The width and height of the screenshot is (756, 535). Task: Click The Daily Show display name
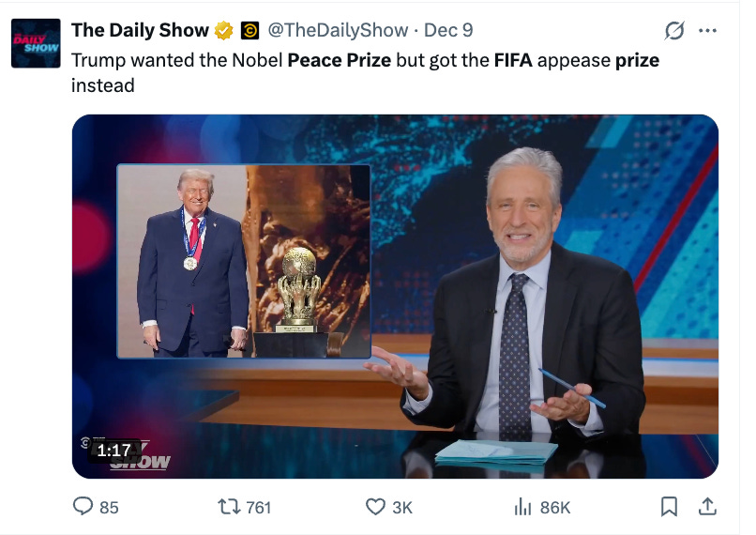coord(140,30)
